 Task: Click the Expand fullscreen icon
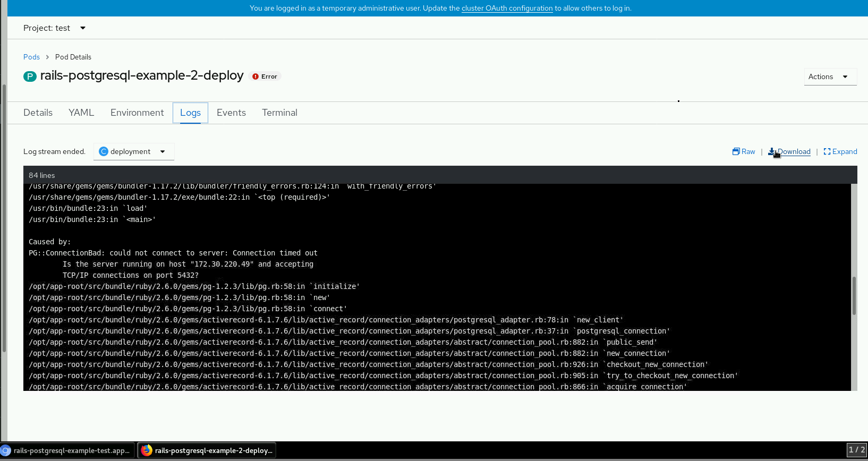coord(827,151)
